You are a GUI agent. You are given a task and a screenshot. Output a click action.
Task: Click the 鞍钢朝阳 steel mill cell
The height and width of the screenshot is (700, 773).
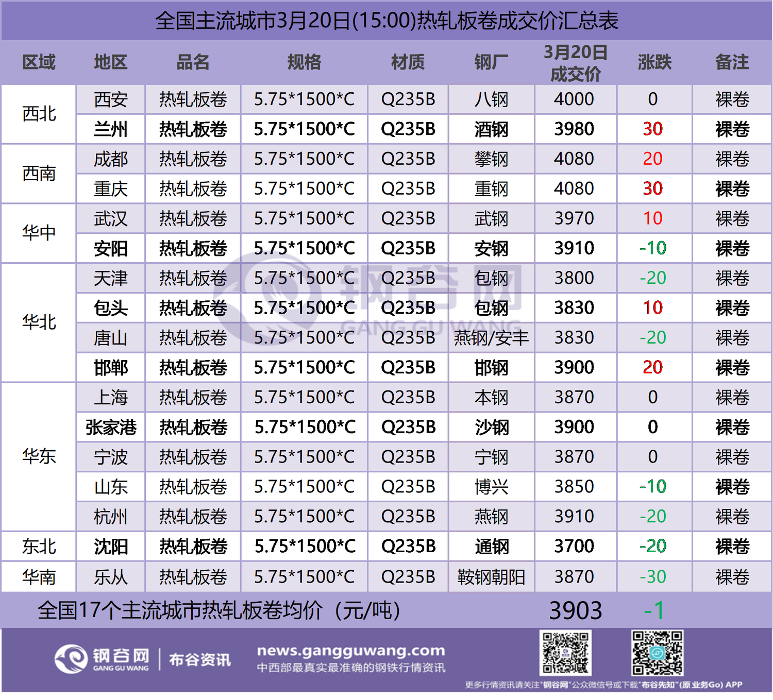tap(492, 577)
